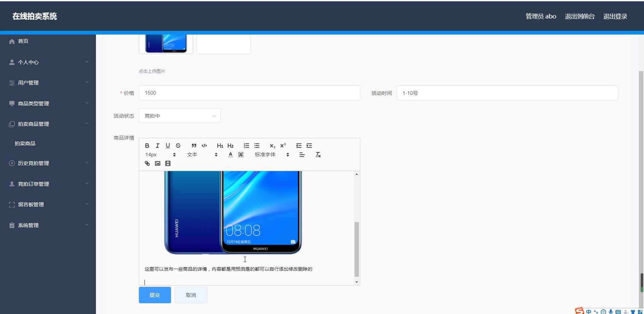
Task: Click the superscript icon
Action: click(x=283, y=146)
